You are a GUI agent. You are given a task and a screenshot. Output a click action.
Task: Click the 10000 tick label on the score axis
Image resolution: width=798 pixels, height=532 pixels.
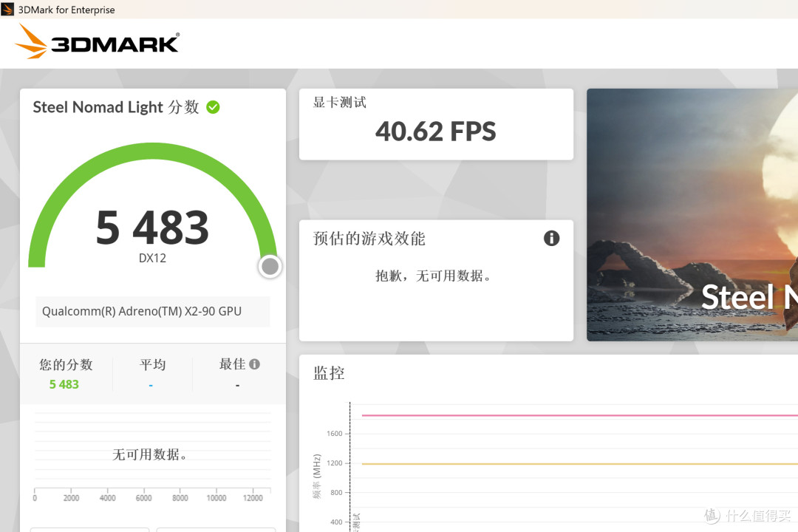pyautogui.click(x=216, y=498)
